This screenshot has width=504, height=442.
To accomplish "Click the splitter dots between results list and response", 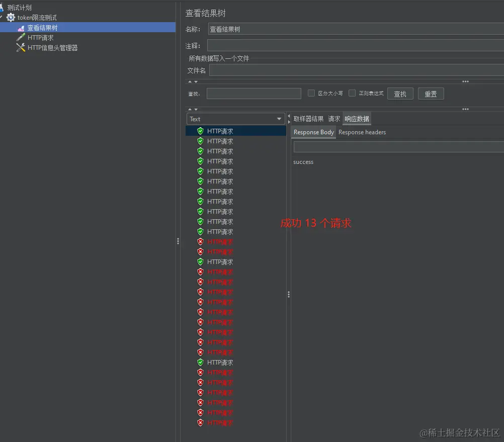I will [289, 294].
